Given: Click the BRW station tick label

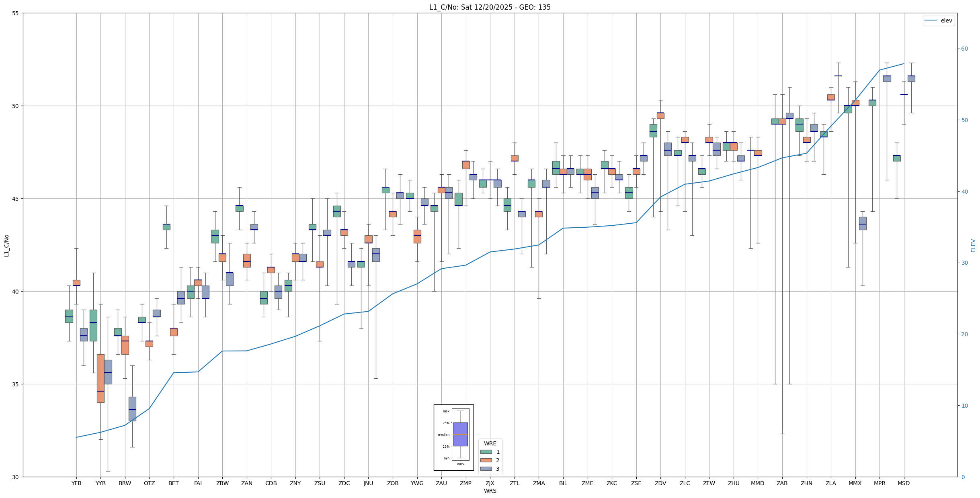Looking at the screenshot, I should [x=125, y=483].
